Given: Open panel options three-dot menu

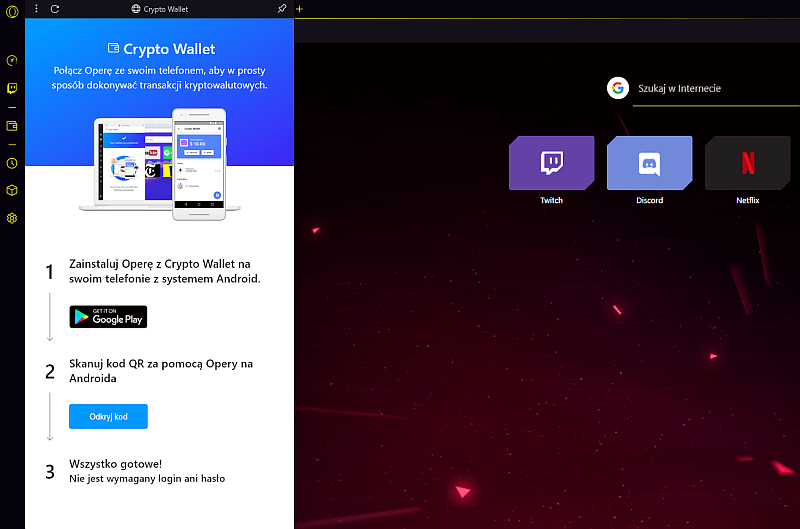Looking at the screenshot, I should [36, 9].
